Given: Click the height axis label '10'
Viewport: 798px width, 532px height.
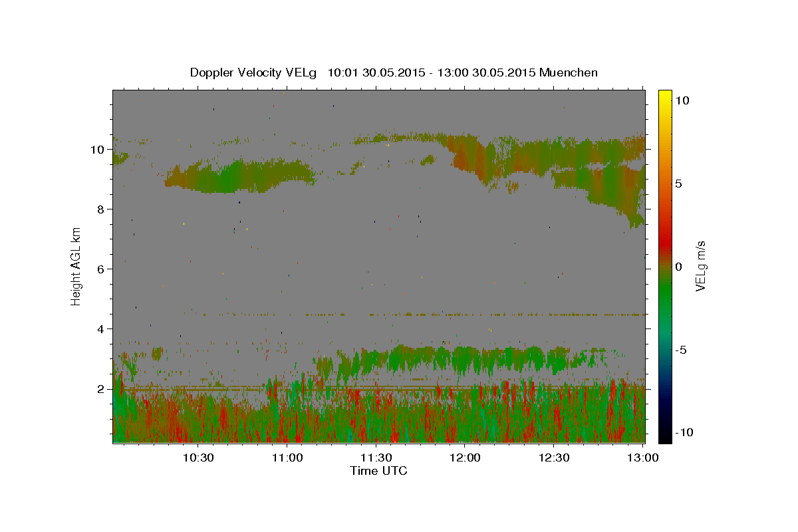Looking at the screenshot, I should coord(96,150).
